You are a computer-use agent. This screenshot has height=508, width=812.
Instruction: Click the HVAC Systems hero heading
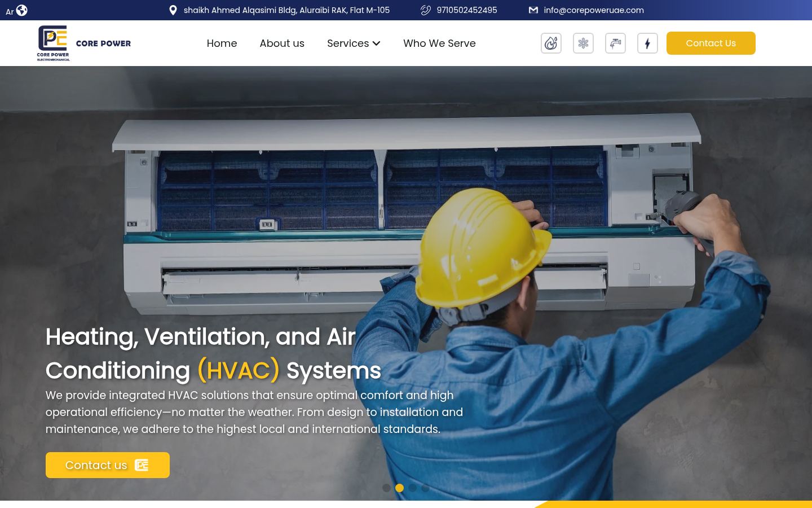(x=213, y=354)
